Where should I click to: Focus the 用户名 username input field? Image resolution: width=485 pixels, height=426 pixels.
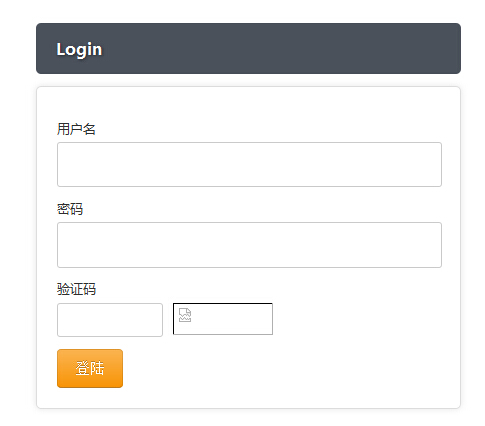(249, 164)
